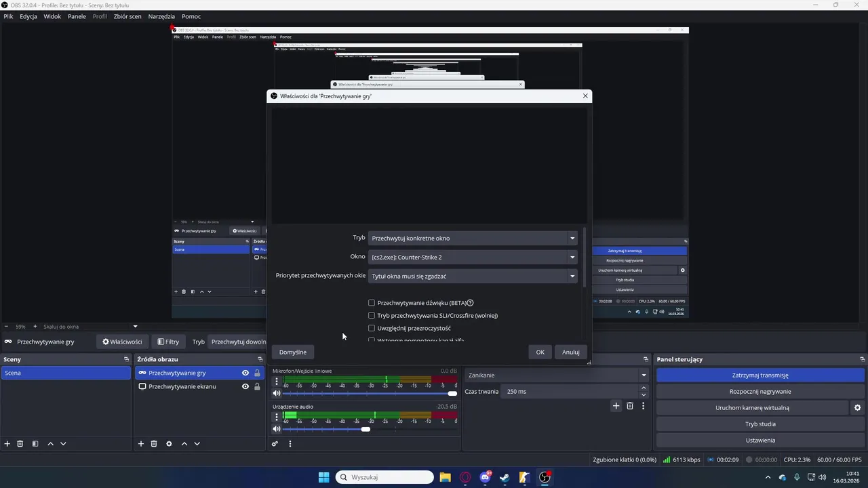Undock the Sceny panel icon
The image size is (868, 488).
click(x=126, y=359)
